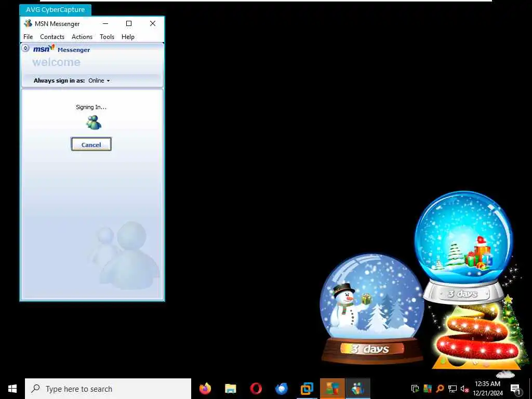Image resolution: width=532 pixels, height=399 pixels.
Task: Click the first tray icon with green arrow
Action: coord(415,389)
